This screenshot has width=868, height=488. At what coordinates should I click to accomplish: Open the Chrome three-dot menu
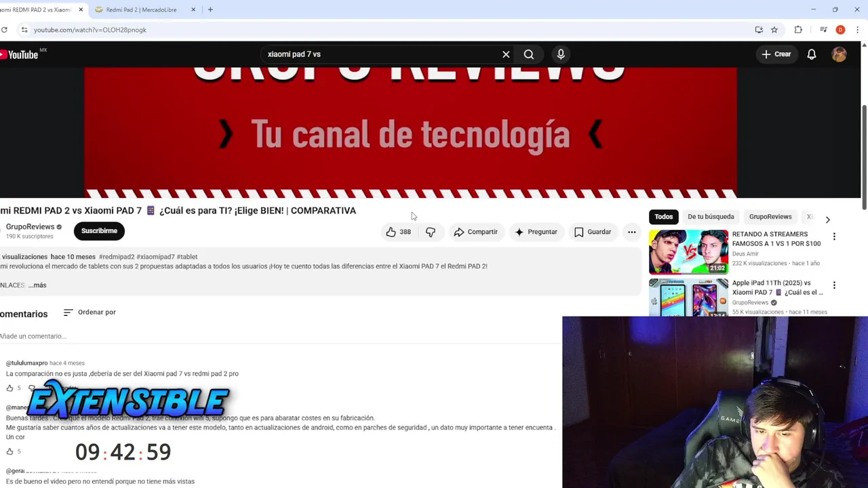[857, 30]
